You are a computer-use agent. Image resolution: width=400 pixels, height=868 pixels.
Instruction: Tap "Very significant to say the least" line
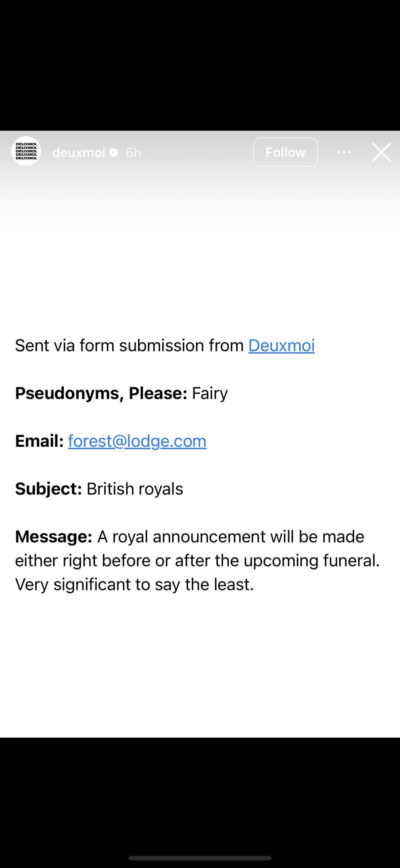pyautogui.click(x=134, y=585)
